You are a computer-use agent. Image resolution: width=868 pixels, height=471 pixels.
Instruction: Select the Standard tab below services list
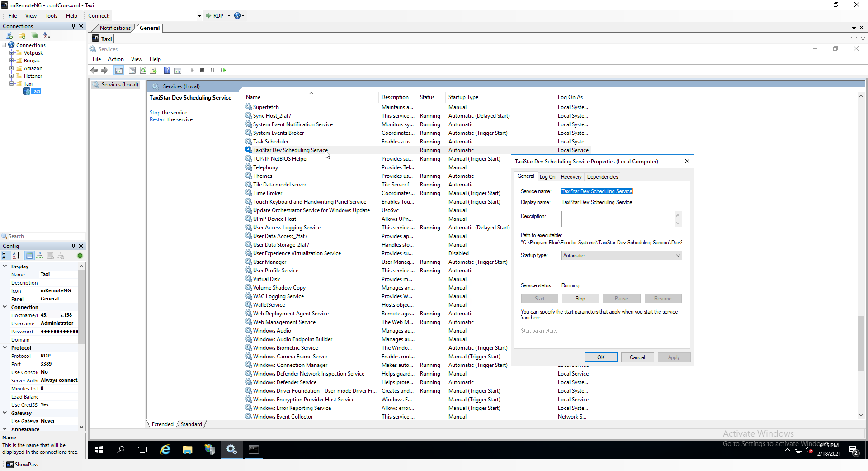191,424
